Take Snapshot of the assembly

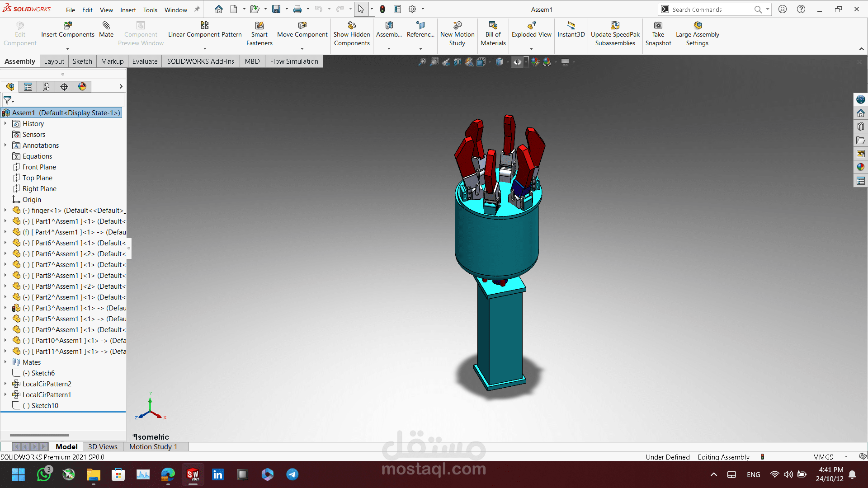pos(658,26)
